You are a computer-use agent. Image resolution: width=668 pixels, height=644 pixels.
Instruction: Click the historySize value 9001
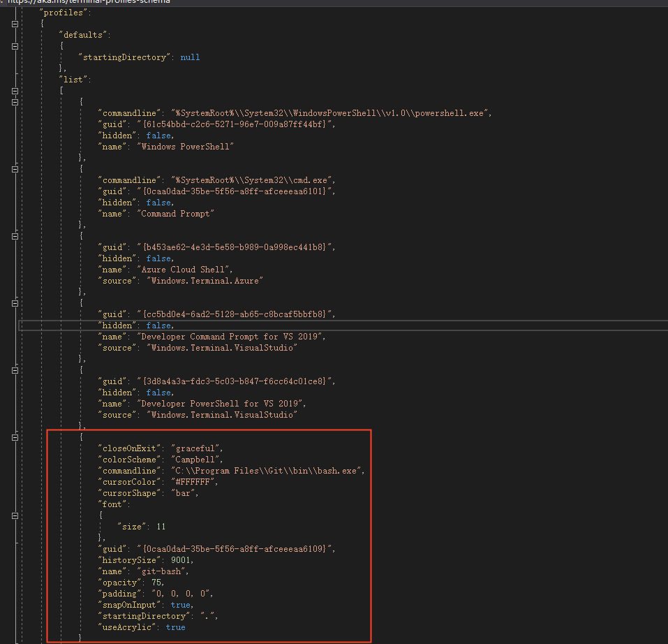[180, 560]
